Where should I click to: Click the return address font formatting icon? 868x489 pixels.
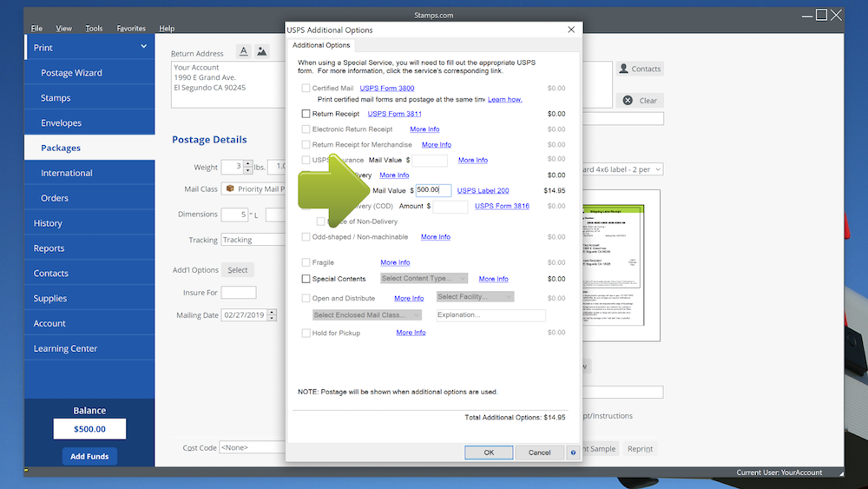tap(244, 52)
